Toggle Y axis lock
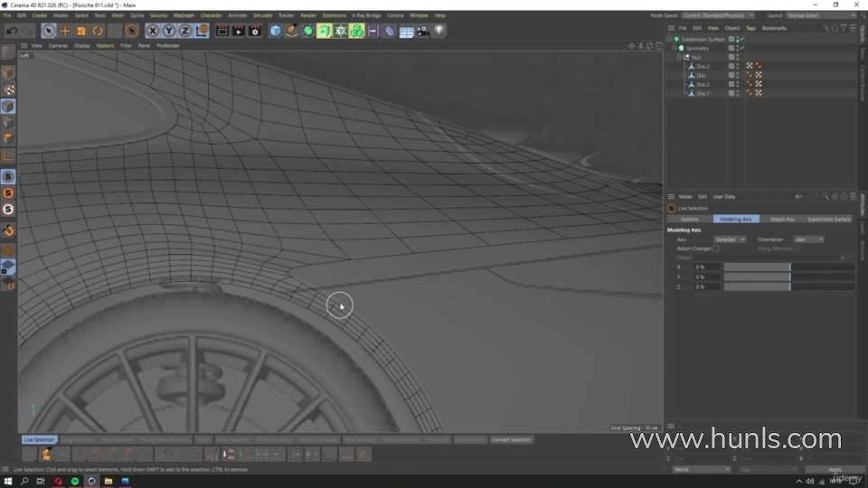This screenshot has width=868, height=488. click(x=170, y=31)
